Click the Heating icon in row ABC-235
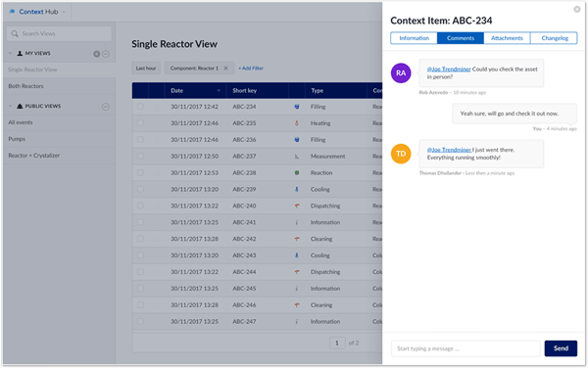This screenshot has width=588, height=368. (297, 123)
